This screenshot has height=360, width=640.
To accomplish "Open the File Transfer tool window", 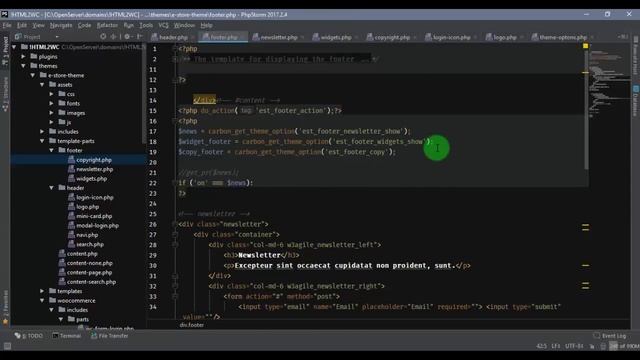I will click(x=110, y=336).
